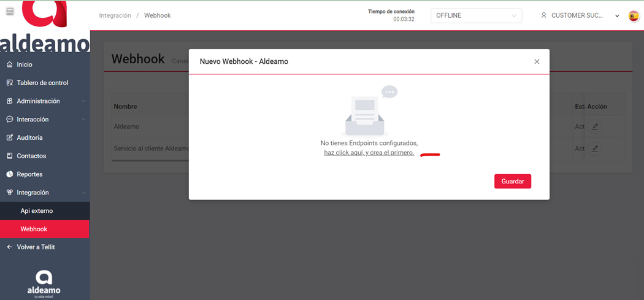644x300 pixels.
Task: Click the Servicio al cliente Aldeamo cell
Action: click(150, 148)
